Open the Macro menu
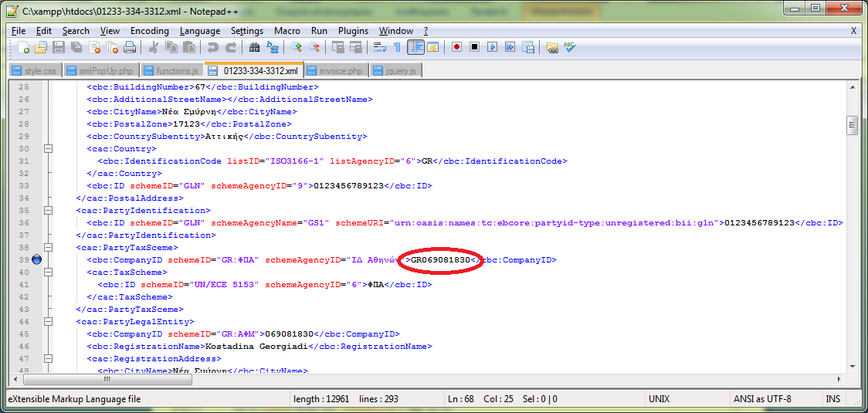Image resolution: width=868 pixels, height=413 pixels. tap(287, 31)
